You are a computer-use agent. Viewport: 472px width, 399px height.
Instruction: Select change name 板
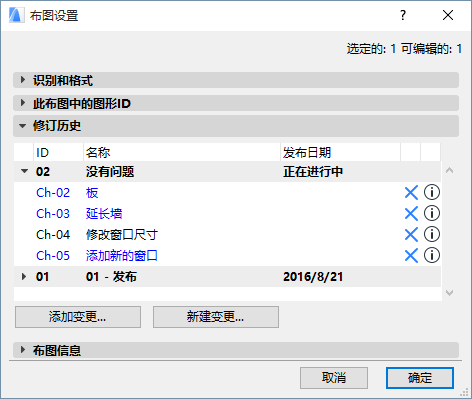point(92,193)
